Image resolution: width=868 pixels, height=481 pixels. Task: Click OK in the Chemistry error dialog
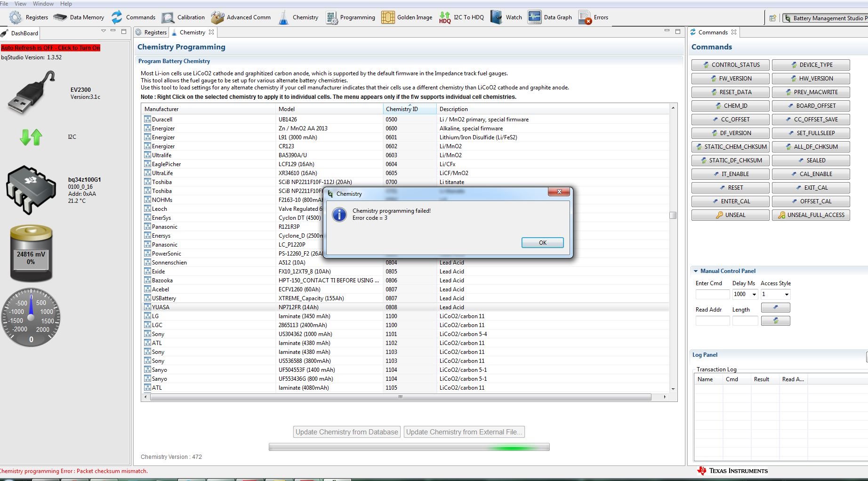542,243
